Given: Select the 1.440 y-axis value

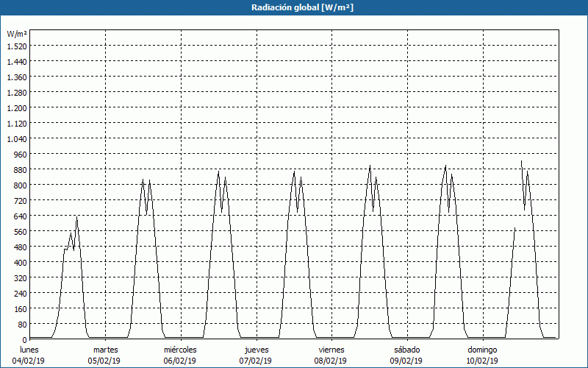Looking at the screenshot, I should point(17,61).
